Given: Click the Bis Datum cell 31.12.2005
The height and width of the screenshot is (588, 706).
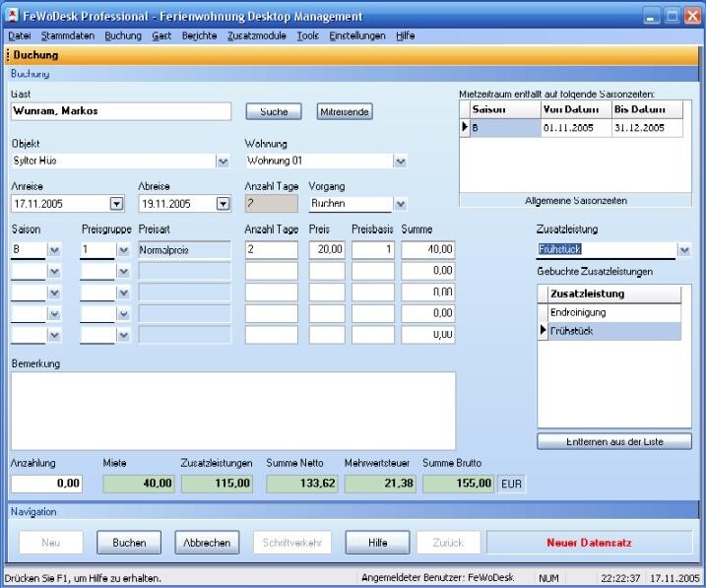Looking at the screenshot, I should (x=648, y=128).
